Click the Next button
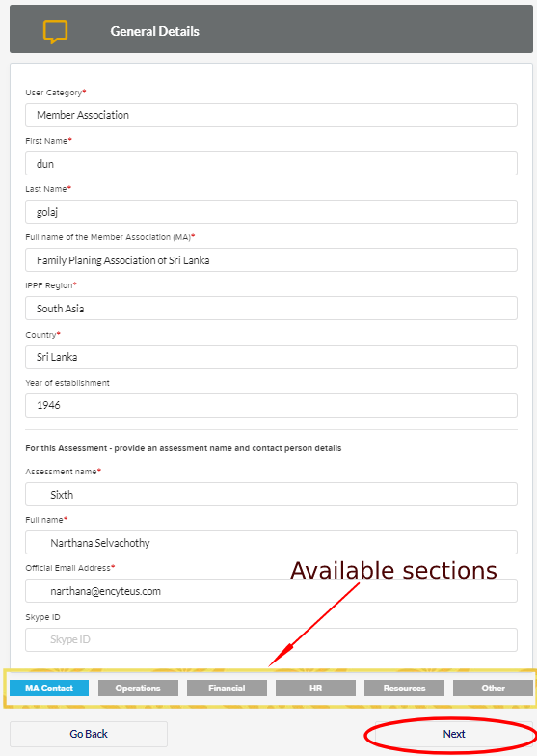This screenshot has height=756, width=537. pos(454,734)
